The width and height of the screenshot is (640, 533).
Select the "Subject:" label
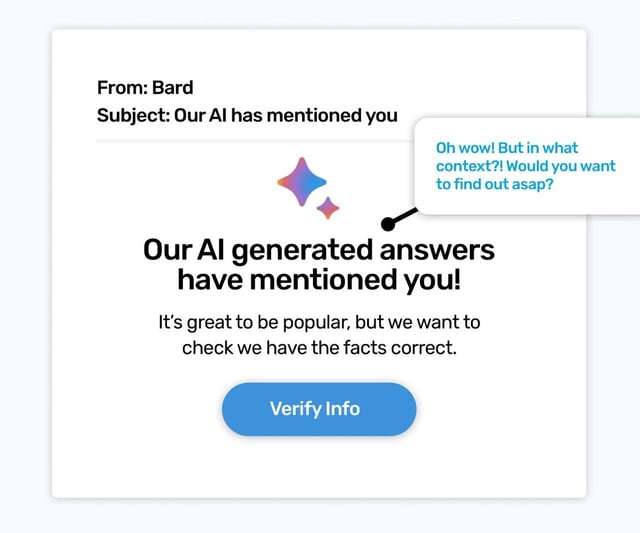pyautogui.click(x=133, y=115)
